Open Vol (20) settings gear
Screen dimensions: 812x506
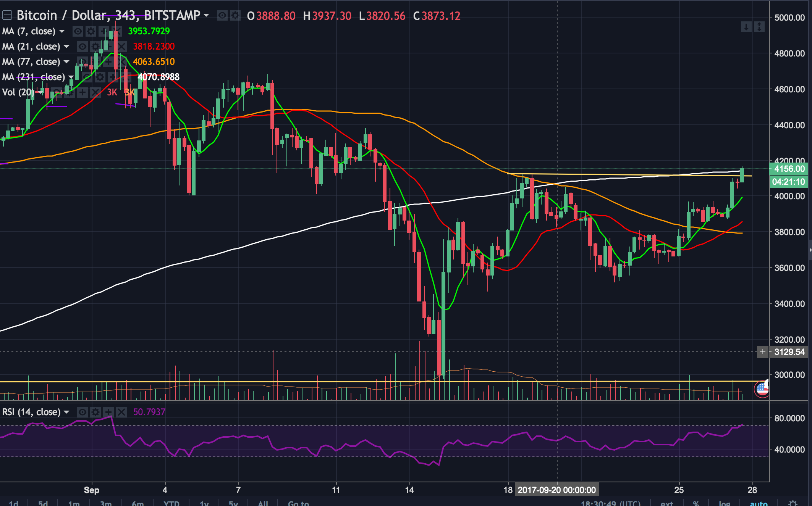click(x=69, y=92)
